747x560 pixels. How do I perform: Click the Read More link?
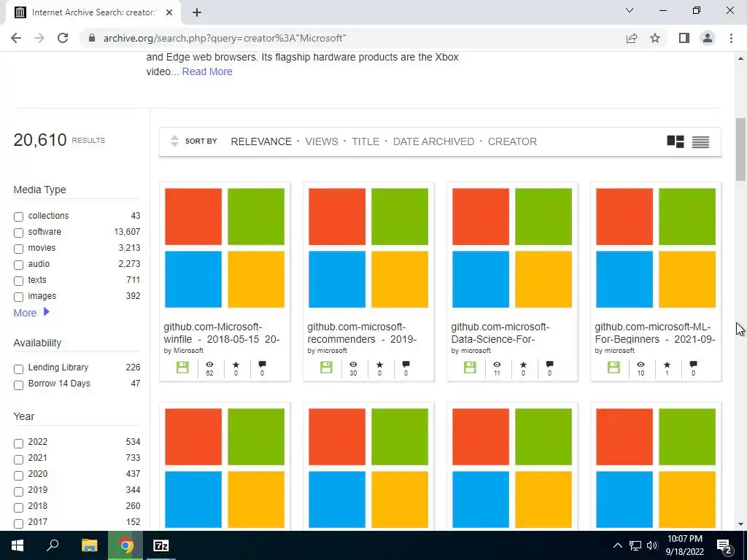click(x=207, y=71)
